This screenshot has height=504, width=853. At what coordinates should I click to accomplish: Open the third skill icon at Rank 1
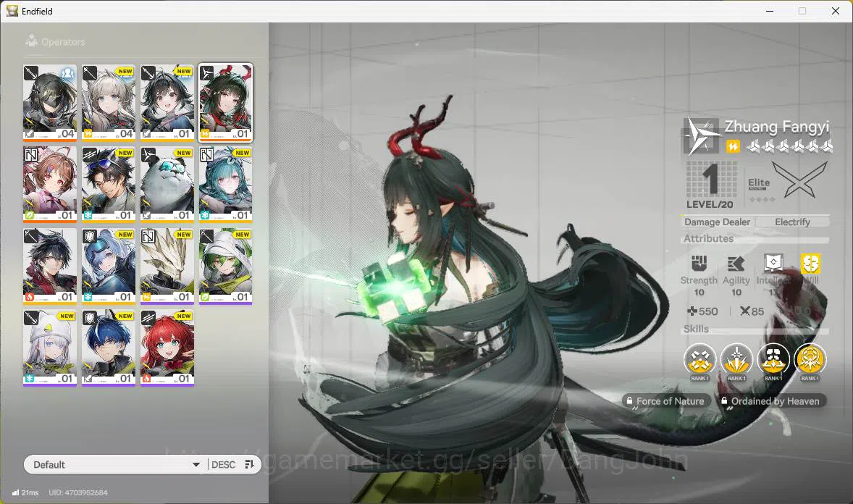click(773, 361)
